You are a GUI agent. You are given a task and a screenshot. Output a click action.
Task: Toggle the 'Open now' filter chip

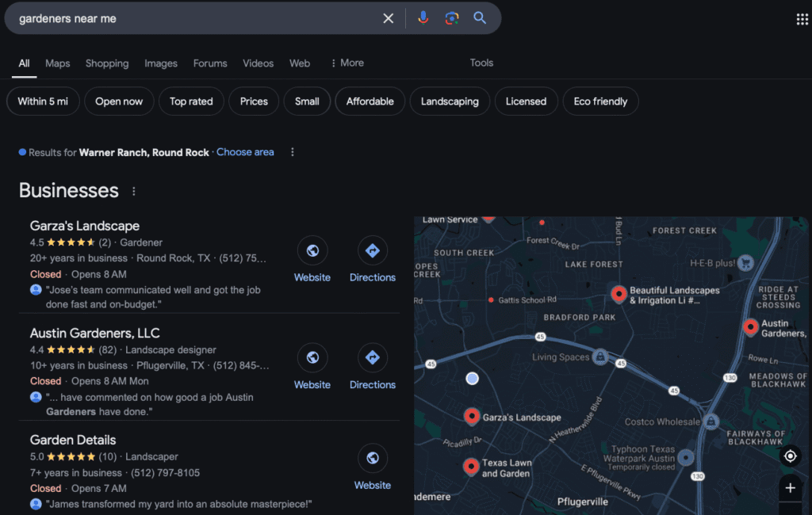[119, 101]
